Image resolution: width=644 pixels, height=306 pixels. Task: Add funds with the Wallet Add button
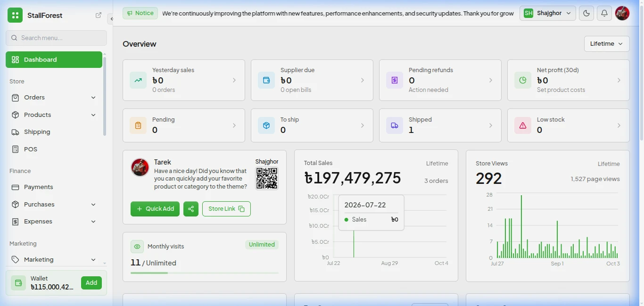91,283
